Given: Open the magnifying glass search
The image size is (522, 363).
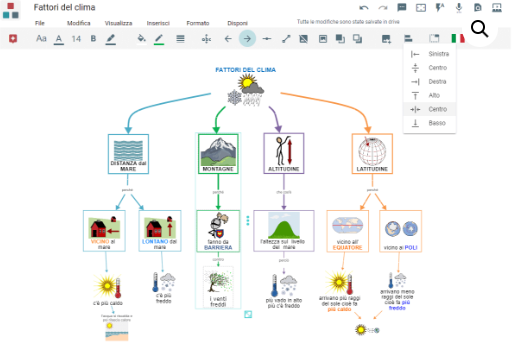Looking at the screenshot, I should (x=480, y=29).
